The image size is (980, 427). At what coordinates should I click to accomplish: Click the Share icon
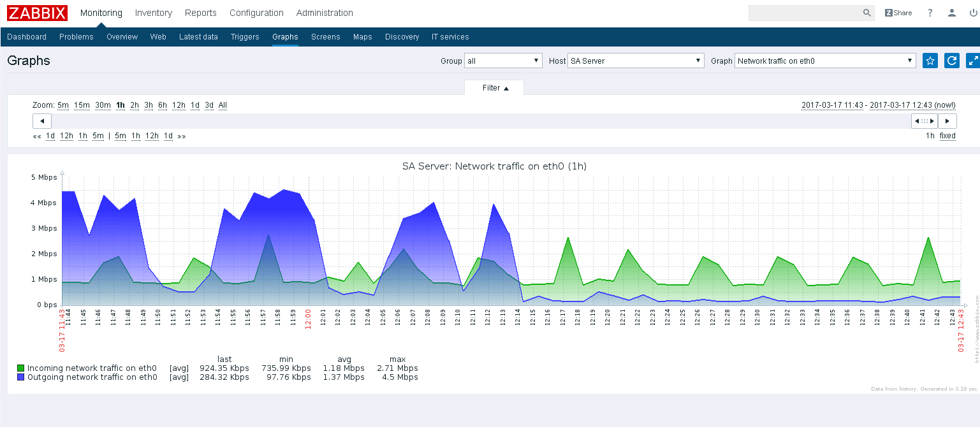pyautogui.click(x=898, y=13)
